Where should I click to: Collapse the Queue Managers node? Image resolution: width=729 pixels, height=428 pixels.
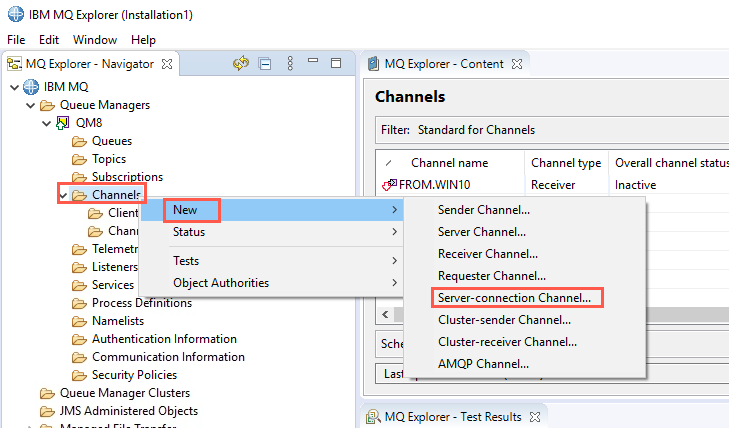click(x=31, y=105)
